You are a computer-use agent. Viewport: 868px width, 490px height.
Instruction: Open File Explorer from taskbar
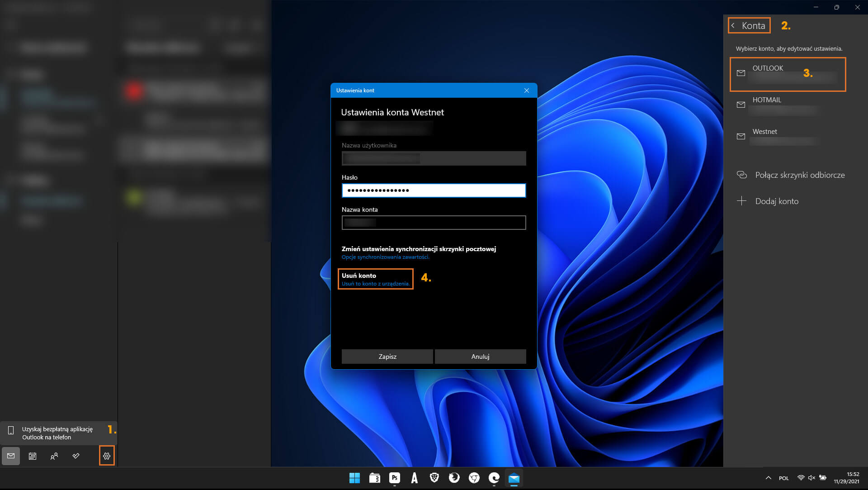[375, 478]
